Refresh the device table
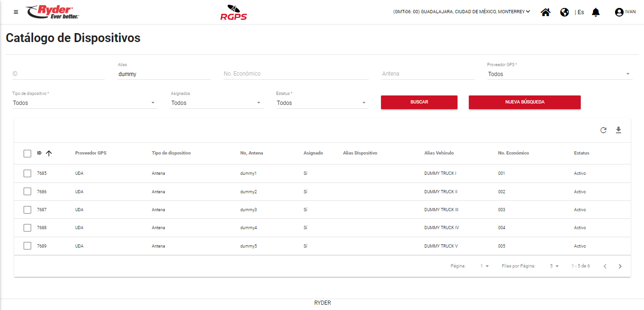The height and width of the screenshot is (310, 644). pyautogui.click(x=603, y=130)
